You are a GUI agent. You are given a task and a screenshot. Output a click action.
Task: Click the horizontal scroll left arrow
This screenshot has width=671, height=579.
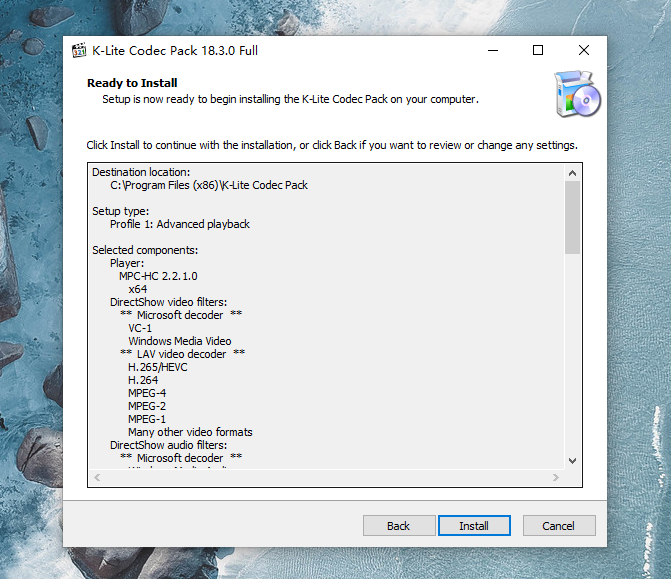pyautogui.click(x=97, y=478)
